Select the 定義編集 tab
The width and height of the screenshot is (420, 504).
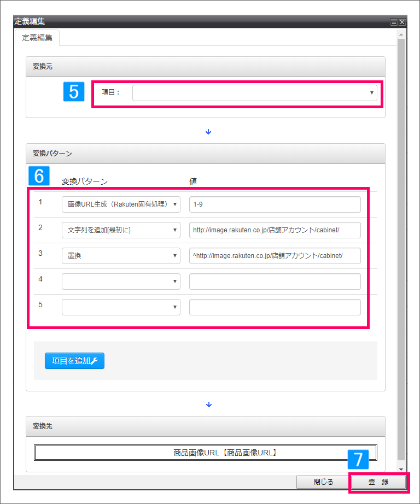pyautogui.click(x=37, y=38)
